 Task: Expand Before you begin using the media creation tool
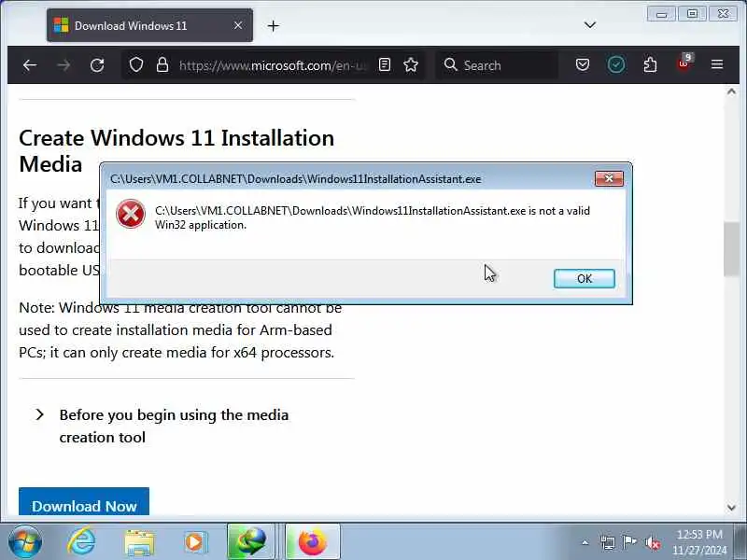[x=162, y=426]
